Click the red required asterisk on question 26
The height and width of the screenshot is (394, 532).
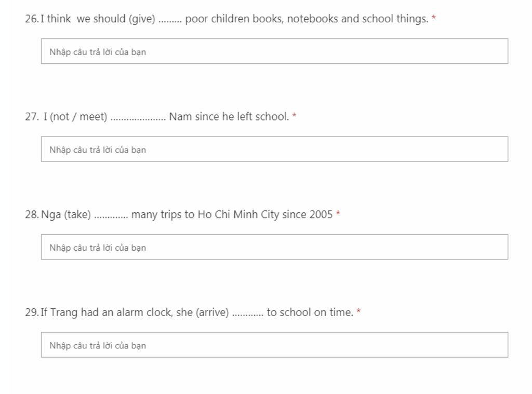(434, 18)
